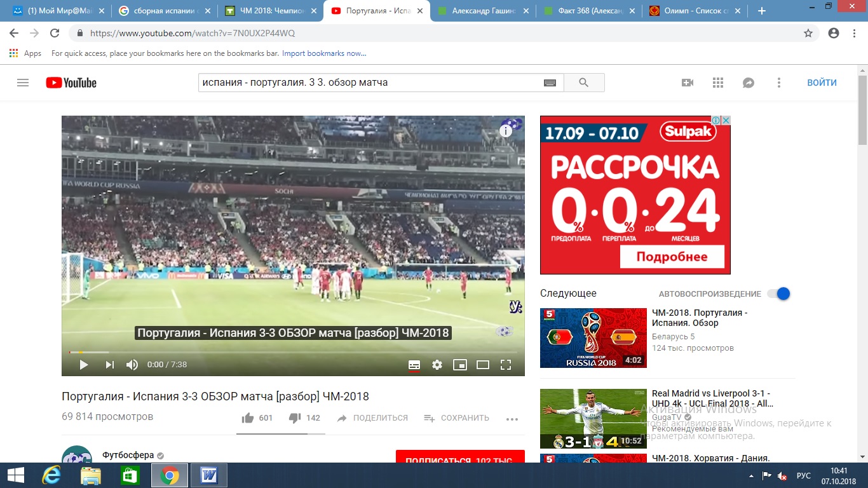The image size is (868, 488).
Task: Open the Футбосфера channel name
Action: click(128, 456)
